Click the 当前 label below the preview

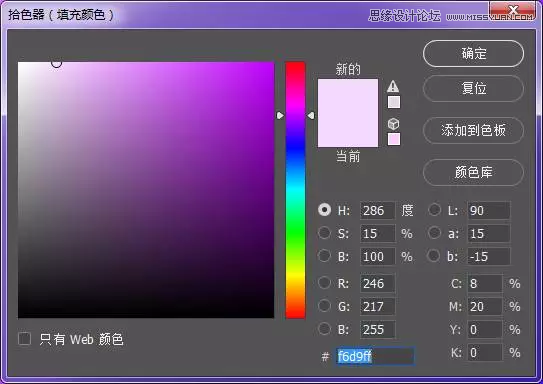click(x=348, y=157)
